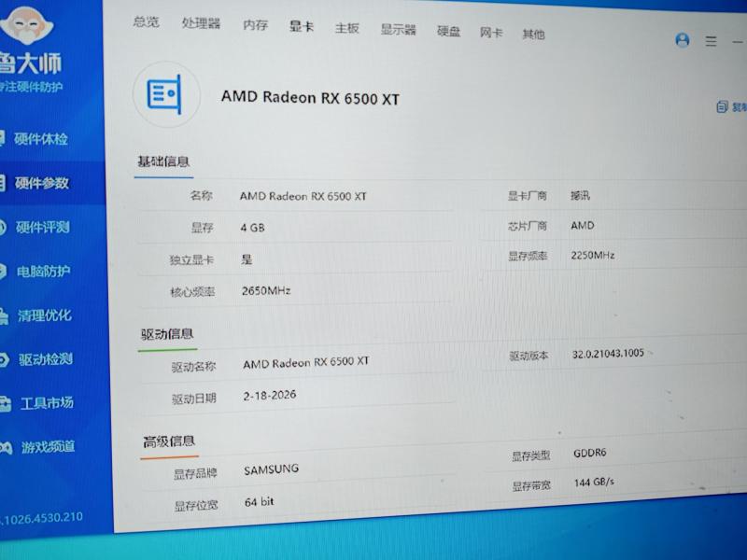Switch to the 内存 tab
The image size is (747, 560).
coord(255,25)
